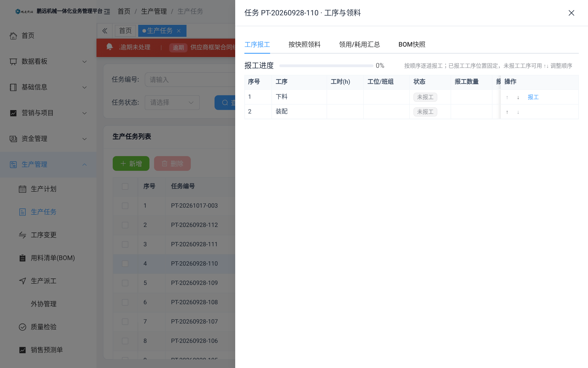Move 装配 process up with arrow
This screenshot has height=368, width=588.
tap(507, 112)
